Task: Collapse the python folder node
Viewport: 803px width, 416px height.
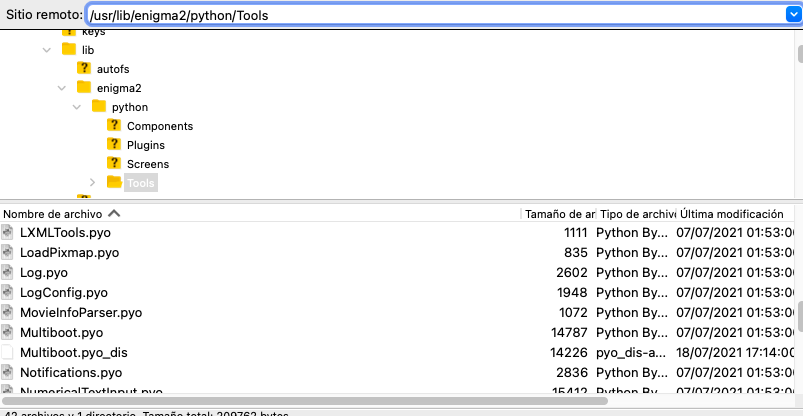Action: [x=77, y=107]
